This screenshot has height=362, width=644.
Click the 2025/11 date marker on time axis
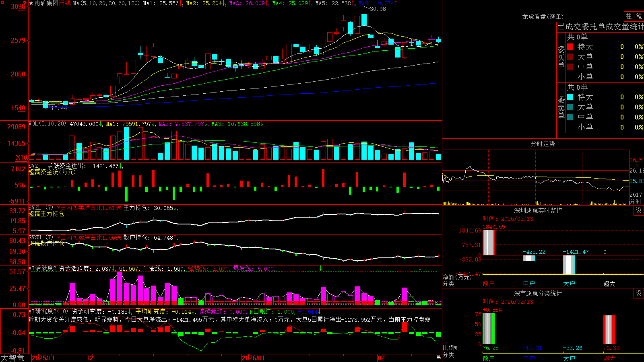click(x=43, y=358)
